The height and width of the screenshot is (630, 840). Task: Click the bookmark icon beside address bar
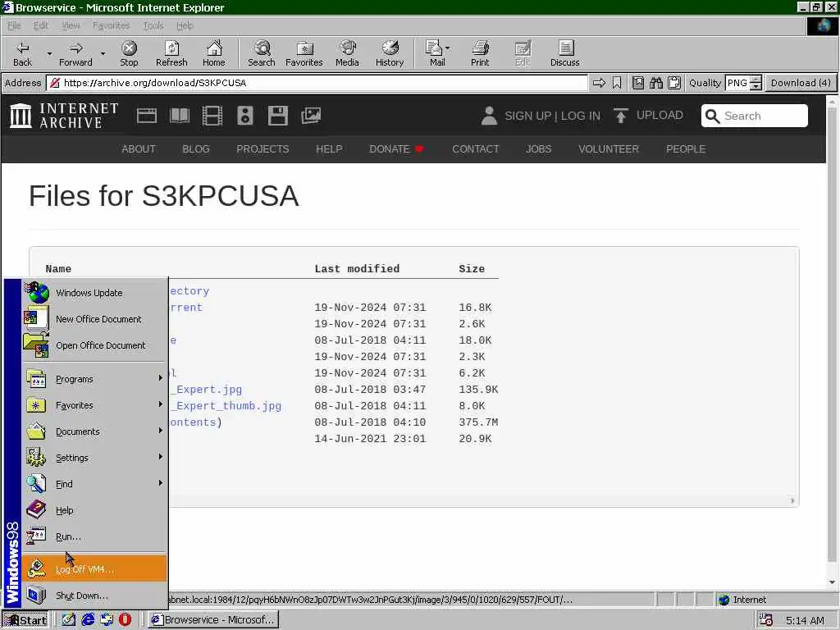617,83
